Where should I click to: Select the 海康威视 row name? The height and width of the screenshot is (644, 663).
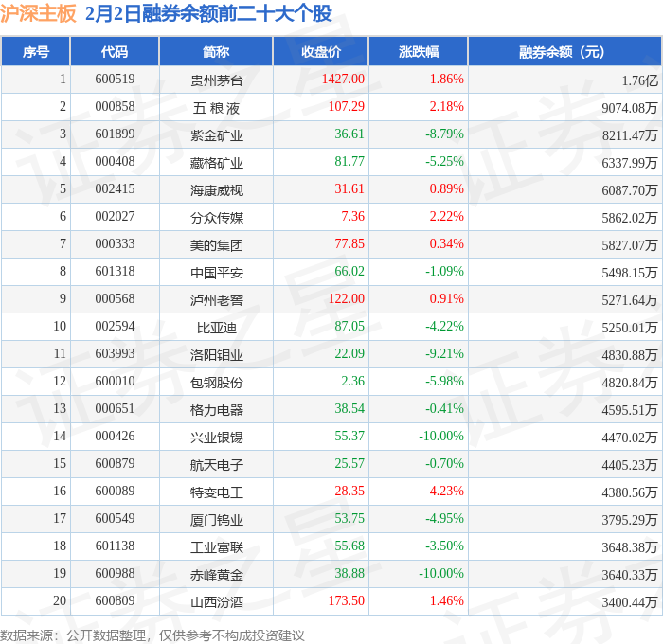pos(217,189)
